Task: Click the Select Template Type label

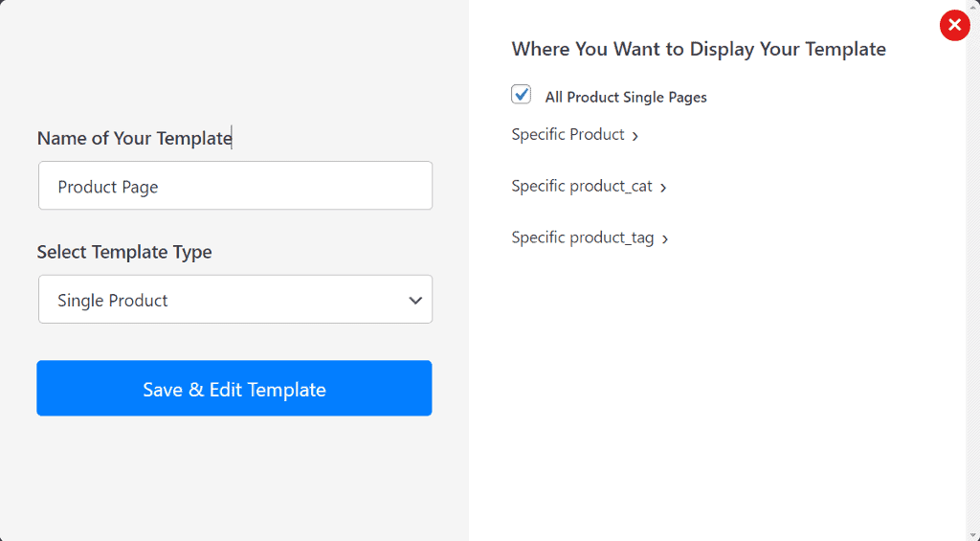Action: (x=124, y=253)
